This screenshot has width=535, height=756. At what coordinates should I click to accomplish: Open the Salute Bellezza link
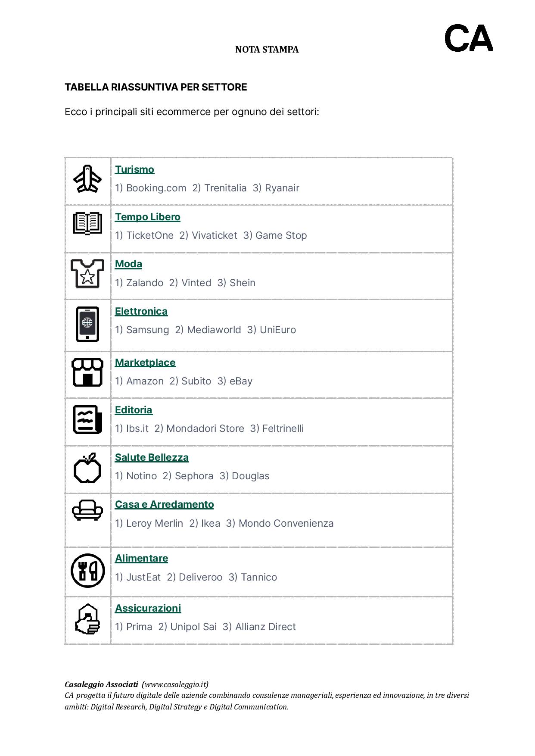[152, 457]
